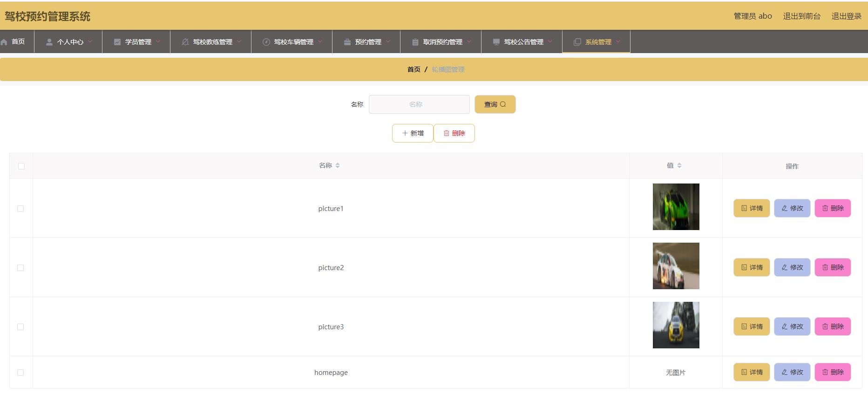Viewport: 868px width, 394px height.
Task: Click the magnifier icon in 查询 button
Action: [503, 104]
